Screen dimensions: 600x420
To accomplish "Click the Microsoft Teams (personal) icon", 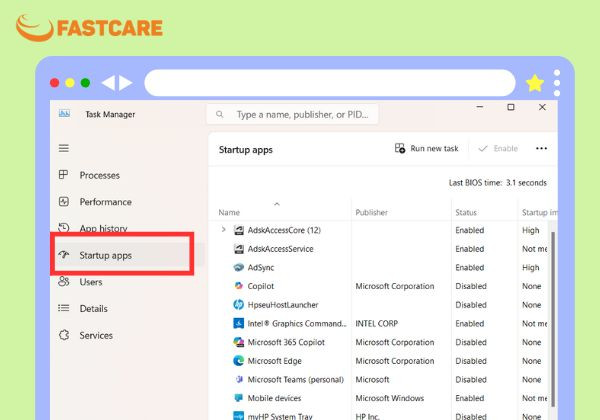I will pos(239,379).
